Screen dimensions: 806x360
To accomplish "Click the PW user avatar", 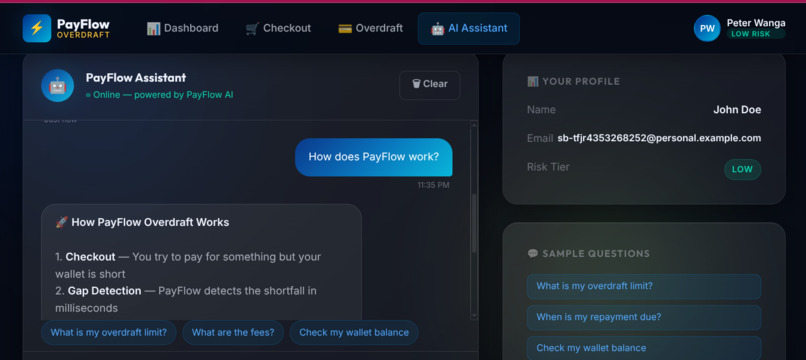I will coord(707,28).
